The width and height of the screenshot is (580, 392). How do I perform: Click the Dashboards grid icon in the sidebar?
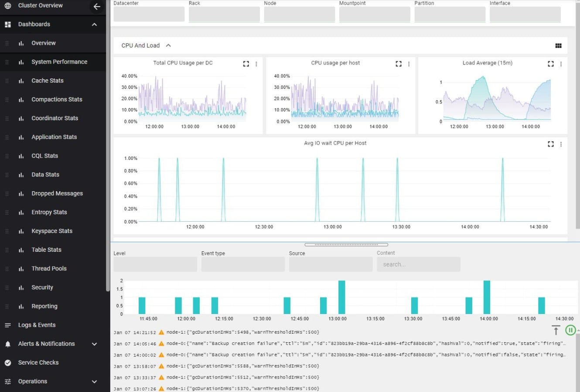point(6,24)
